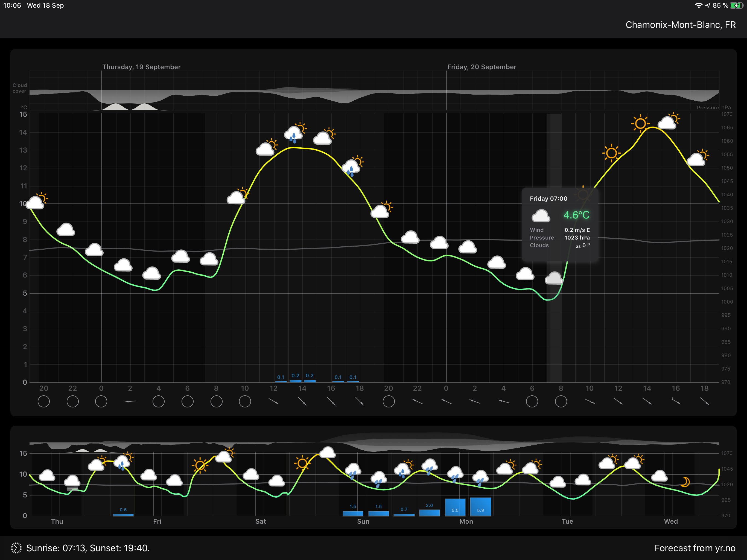Open the settings gear beside Sunrise
The width and height of the screenshot is (747, 560).
pos(16,548)
